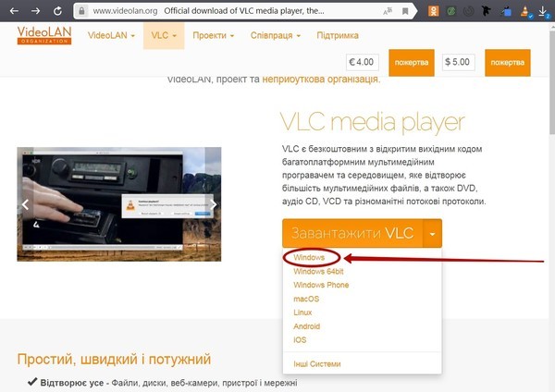Click пожертва button next to euro amount
The image size is (555, 392).
[412, 63]
